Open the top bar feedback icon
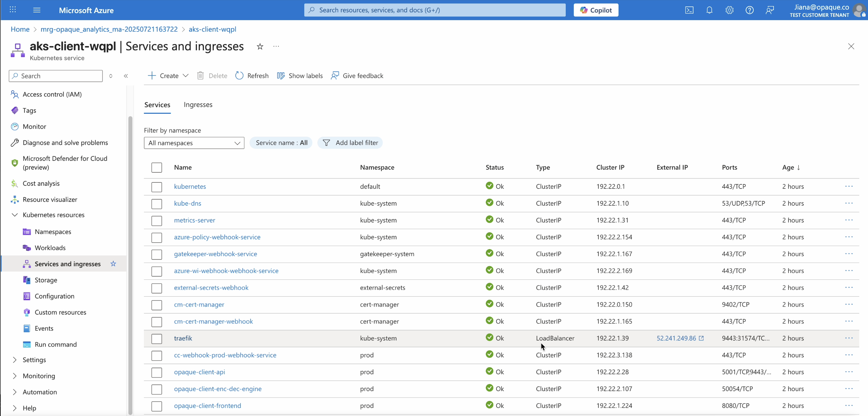The height and width of the screenshot is (416, 868). pos(770,10)
